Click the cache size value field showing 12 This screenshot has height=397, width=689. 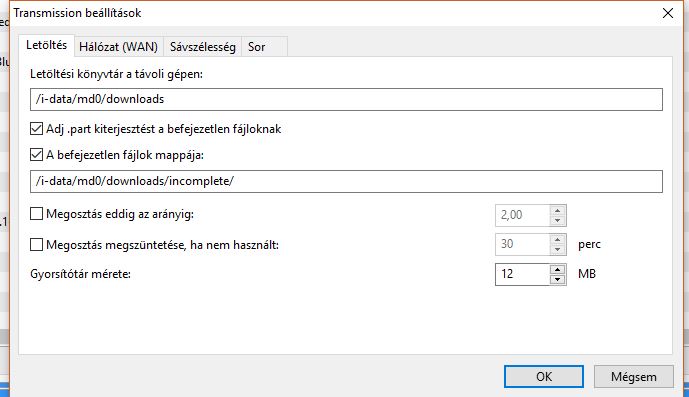(x=522, y=274)
